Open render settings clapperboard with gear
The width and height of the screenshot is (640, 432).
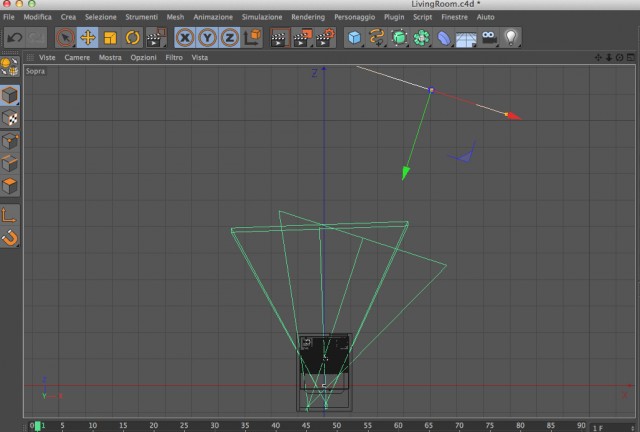click(325, 38)
